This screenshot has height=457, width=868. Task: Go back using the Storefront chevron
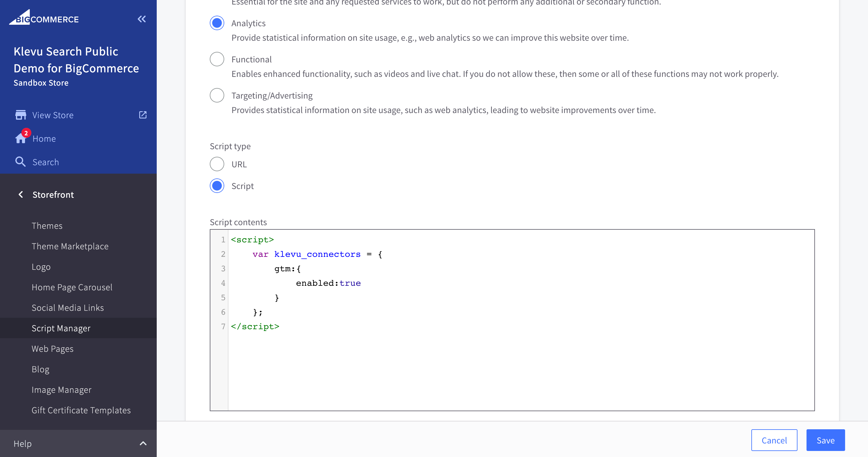(x=20, y=194)
